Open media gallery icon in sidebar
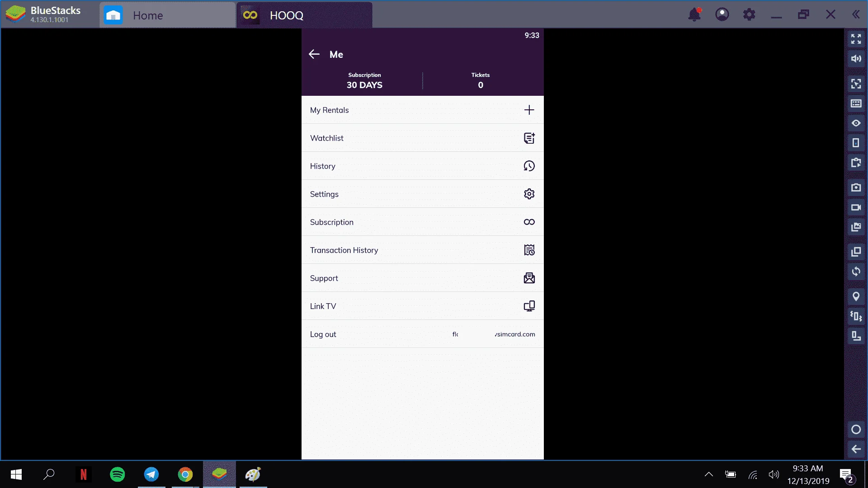Image resolution: width=868 pixels, height=488 pixels. [x=856, y=227]
